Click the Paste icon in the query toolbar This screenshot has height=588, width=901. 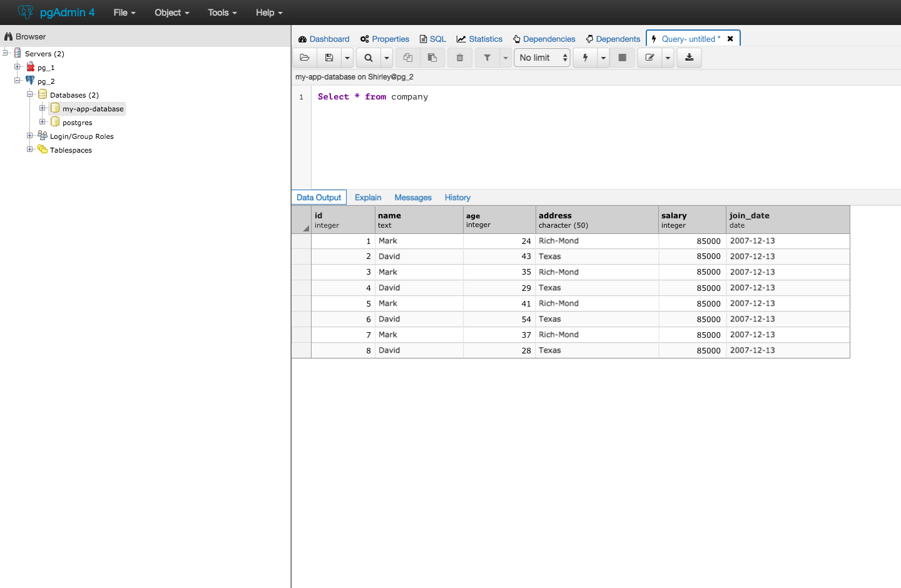[432, 58]
